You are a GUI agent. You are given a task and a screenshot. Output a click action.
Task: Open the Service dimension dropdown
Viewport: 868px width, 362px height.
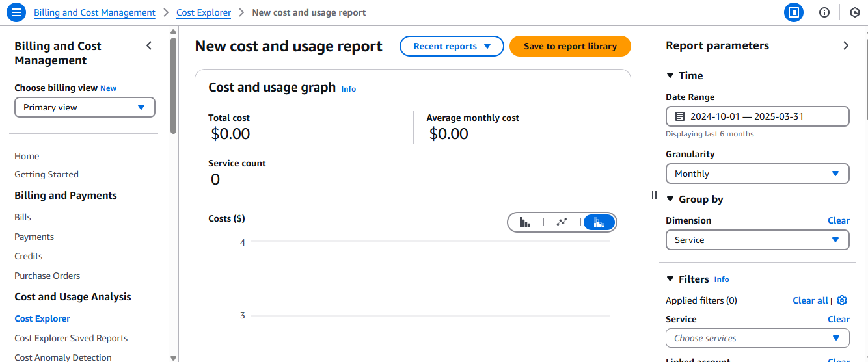coord(757,240)
